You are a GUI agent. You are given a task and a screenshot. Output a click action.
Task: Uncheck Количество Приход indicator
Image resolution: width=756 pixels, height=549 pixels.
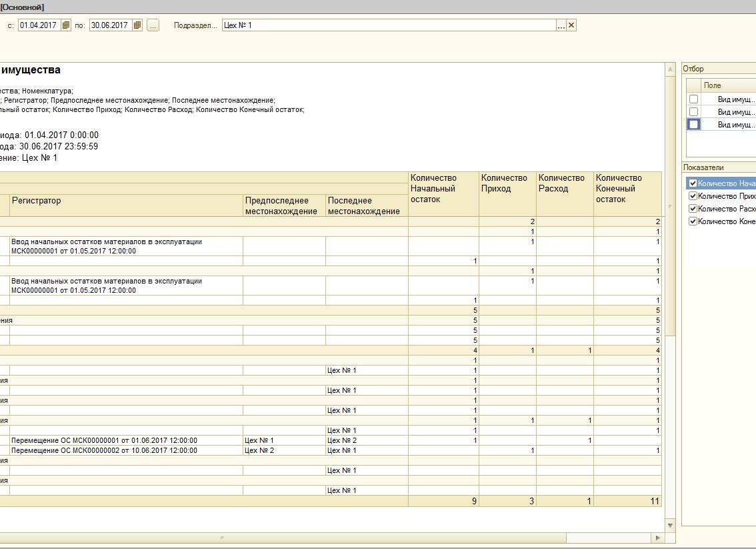pyautogui.click(x=693, y=196)
